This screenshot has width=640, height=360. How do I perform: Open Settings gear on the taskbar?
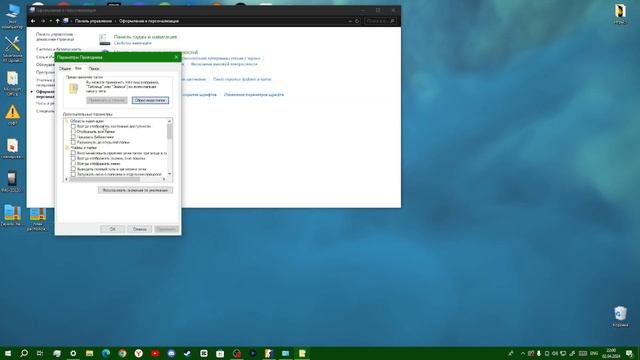(73, 353)
